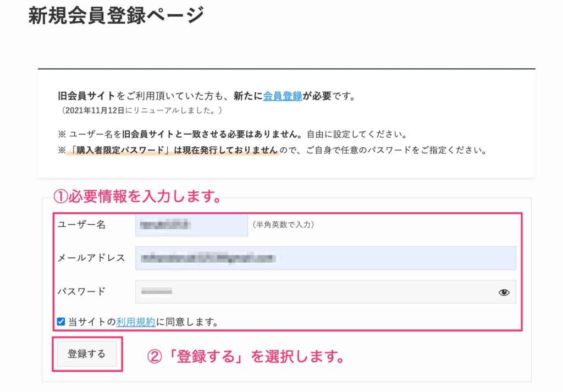Click the highlighted 購入者限定パスワード notice text

click(x=173, y=150)
